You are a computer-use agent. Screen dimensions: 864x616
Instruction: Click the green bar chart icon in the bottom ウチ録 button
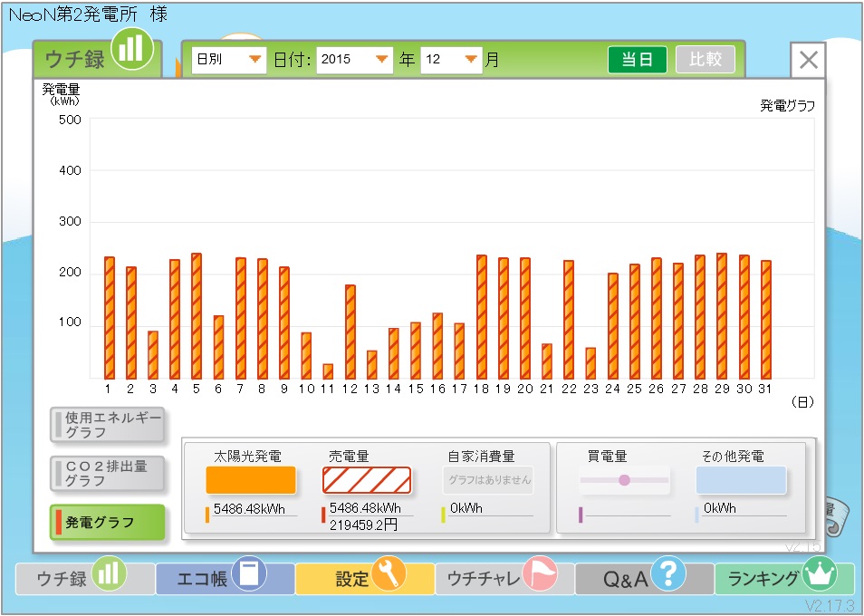click(109, 573)
